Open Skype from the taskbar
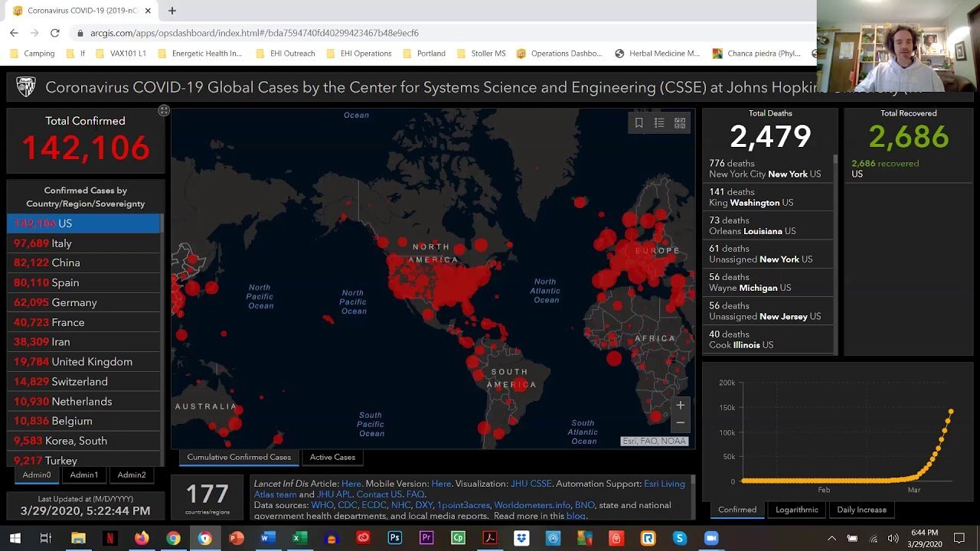The width and height of the screenshot is (980, 551). [x=679, y=538]
